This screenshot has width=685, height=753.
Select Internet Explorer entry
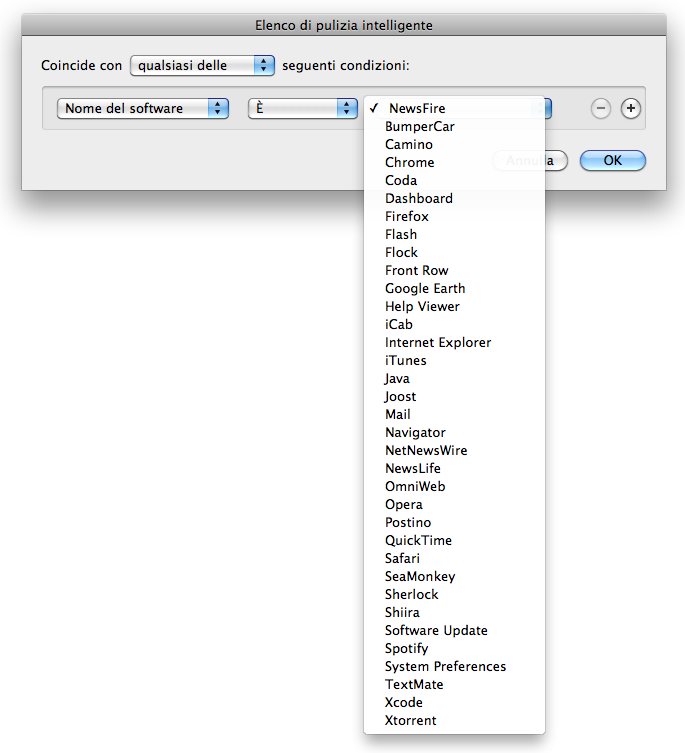tap(454, 342)
